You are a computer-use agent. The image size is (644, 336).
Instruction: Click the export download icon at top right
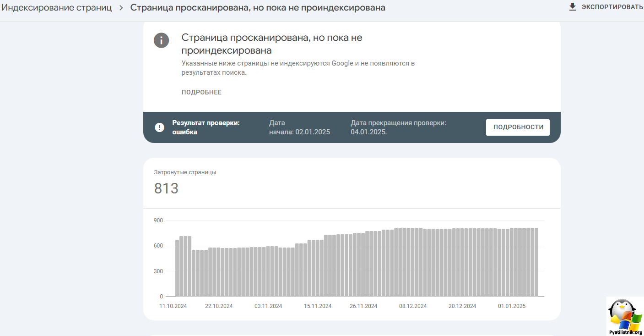click(572, 6)
